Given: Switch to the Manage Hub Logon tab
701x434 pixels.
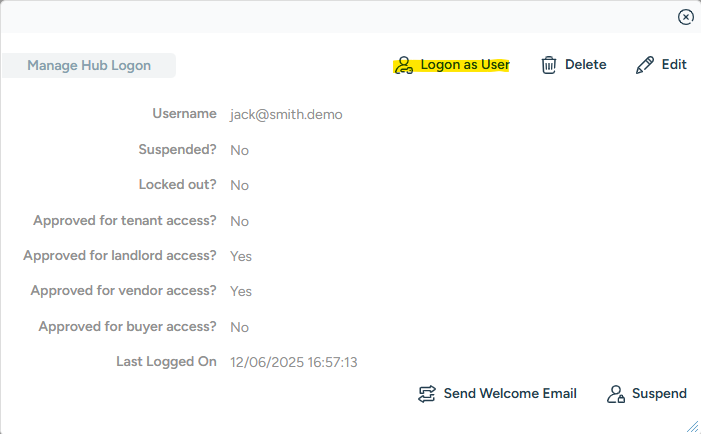Looking at the screenshot, I should point(89,66).
